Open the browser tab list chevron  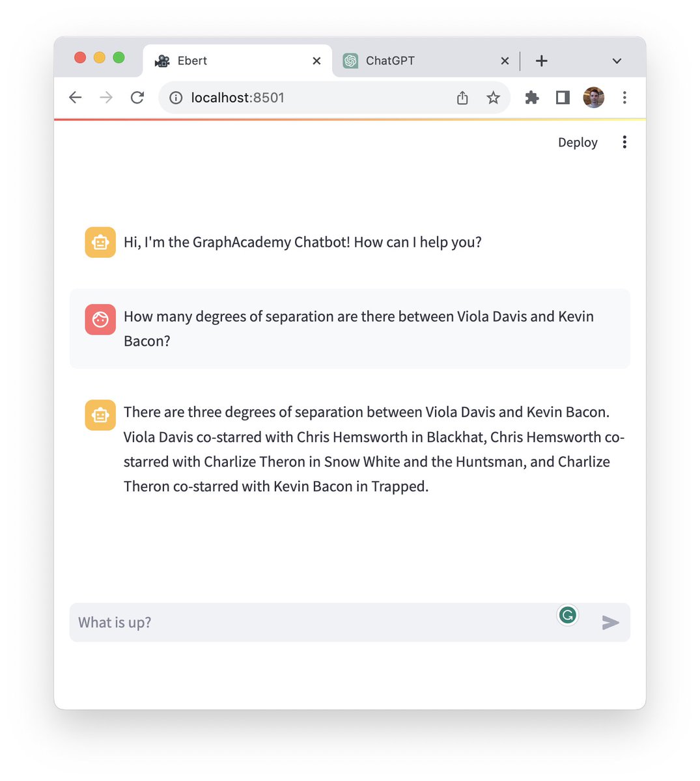pyautogui.click(x=616, y=61)
